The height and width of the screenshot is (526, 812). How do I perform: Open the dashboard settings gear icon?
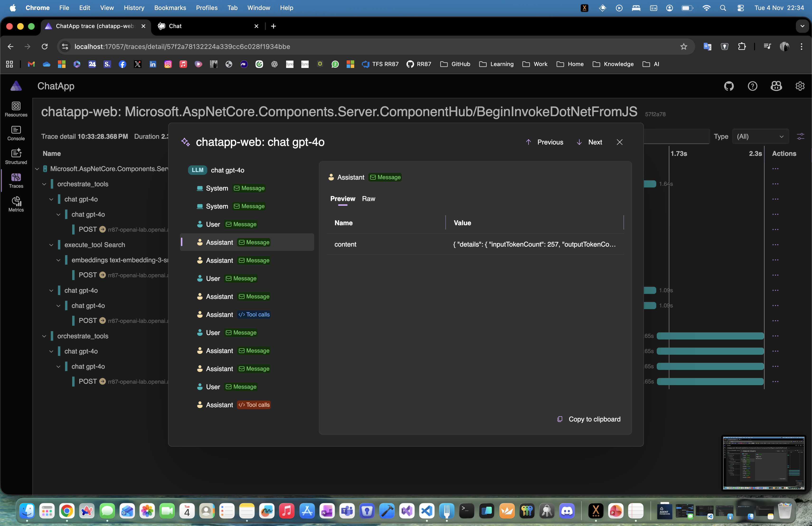coord(800,86)
